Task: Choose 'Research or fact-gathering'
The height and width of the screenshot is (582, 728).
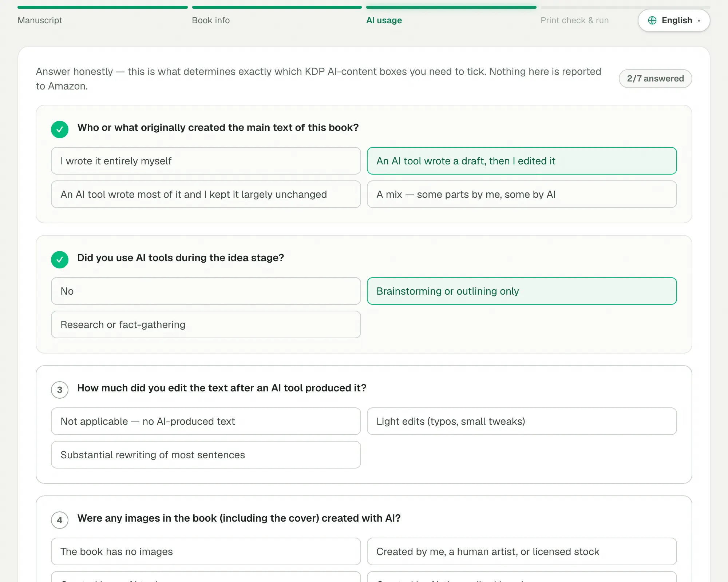Action: (x=206, y=324)
